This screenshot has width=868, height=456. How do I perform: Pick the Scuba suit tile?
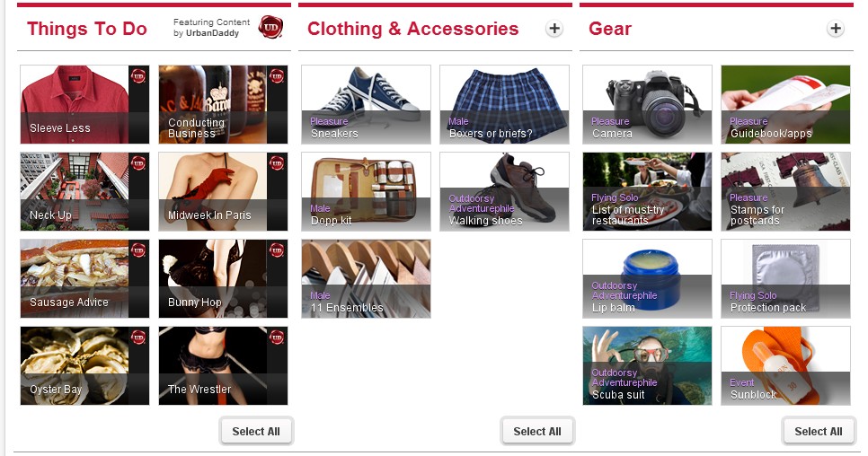pyautogui.click(x=647, y=366)
